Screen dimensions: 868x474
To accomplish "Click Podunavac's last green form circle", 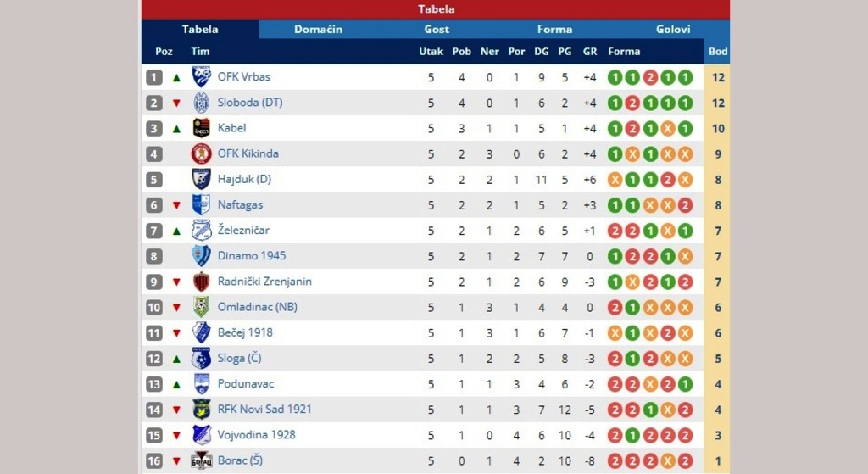I will 685,384.
